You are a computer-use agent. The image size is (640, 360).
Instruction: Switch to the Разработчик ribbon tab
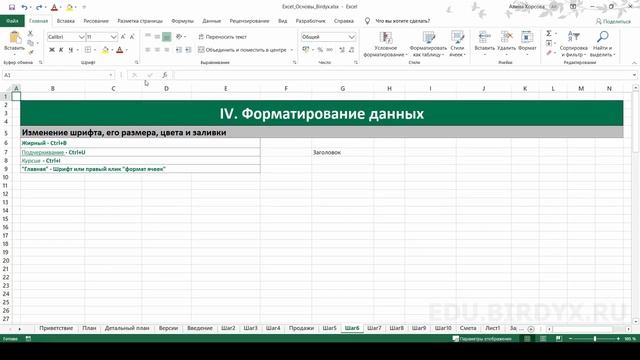(311, 21)
